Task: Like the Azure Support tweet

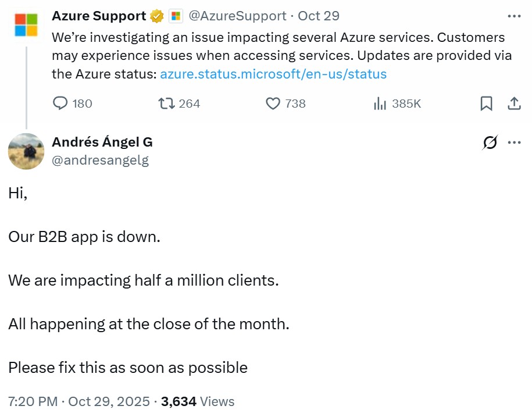Action: pos(273,104)
